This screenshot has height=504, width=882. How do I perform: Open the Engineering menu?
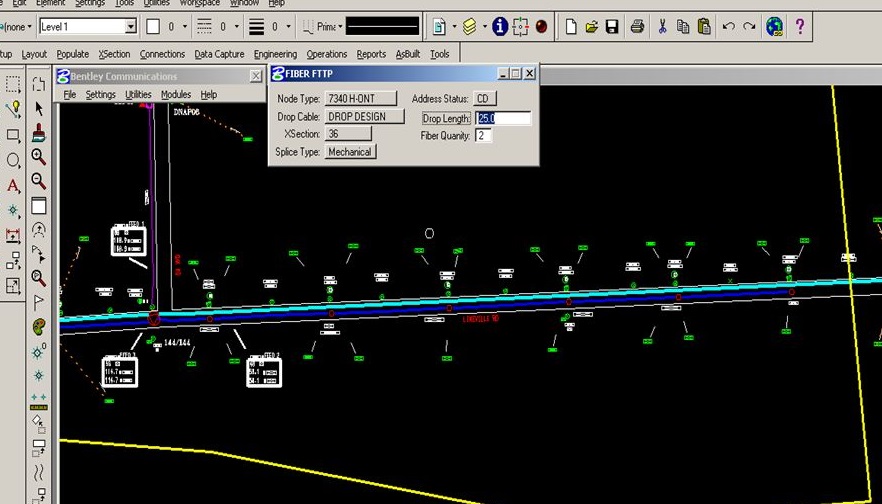[275, 54]
